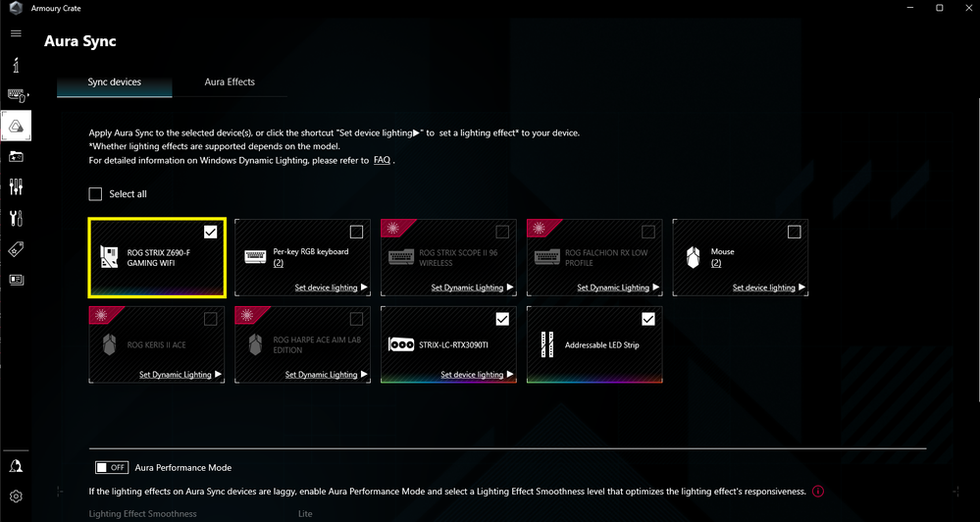Open the hamburger navigation menu
The width and height of the screenshot is (980, 522).
[17, 33]
